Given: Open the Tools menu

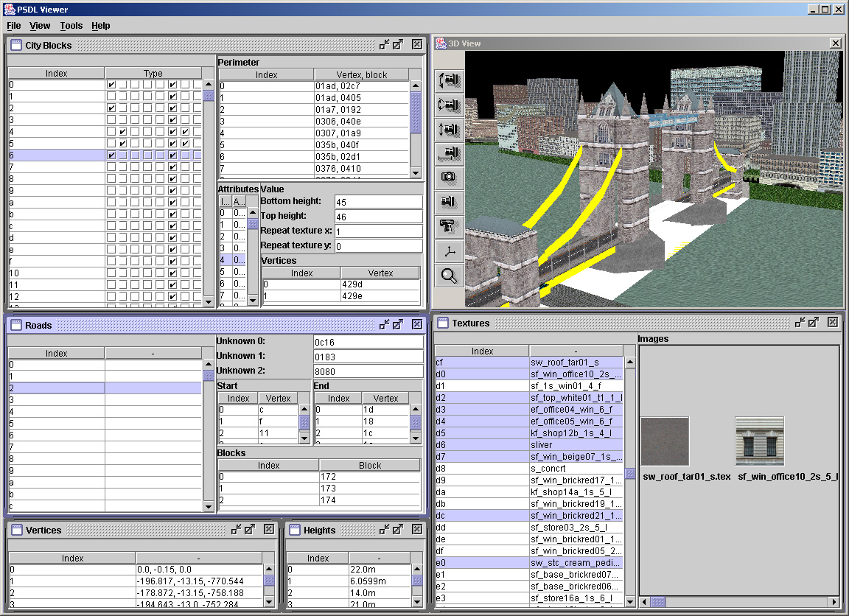Looking at the screenshot, I should point(71,26).
